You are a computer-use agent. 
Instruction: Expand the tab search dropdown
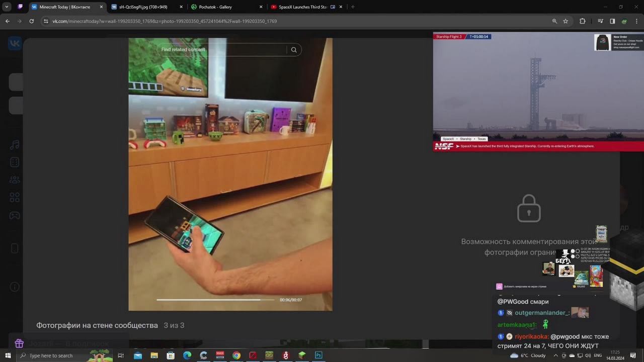tap(7, 7)
